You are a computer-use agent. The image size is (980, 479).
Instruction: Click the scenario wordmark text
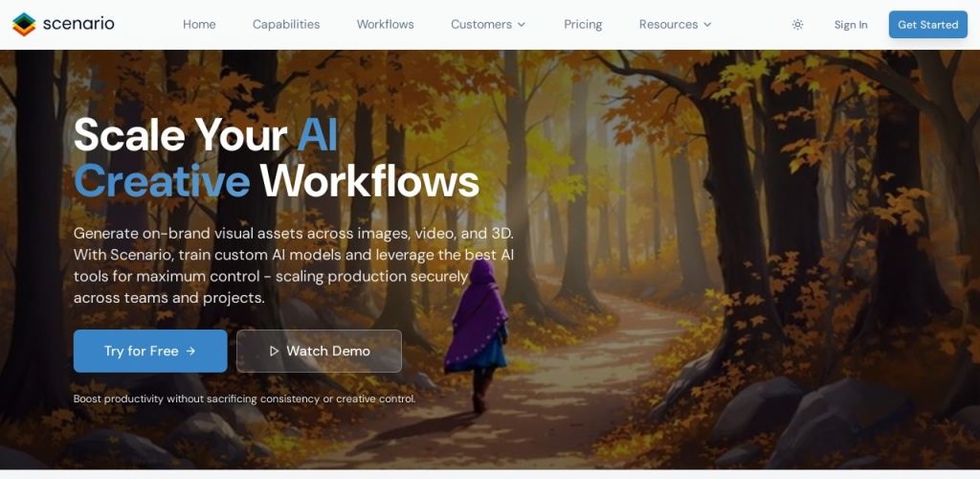[78, 24]
